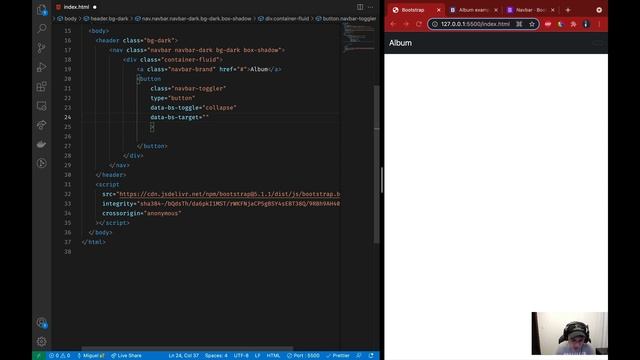
Task: Close the Bootstrap browser tab
Action: tap(439, 10)
